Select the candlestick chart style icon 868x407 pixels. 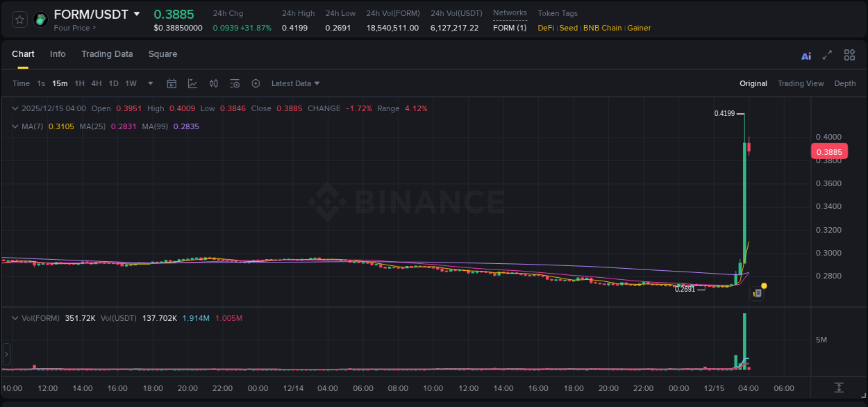(x=213, y=83)
